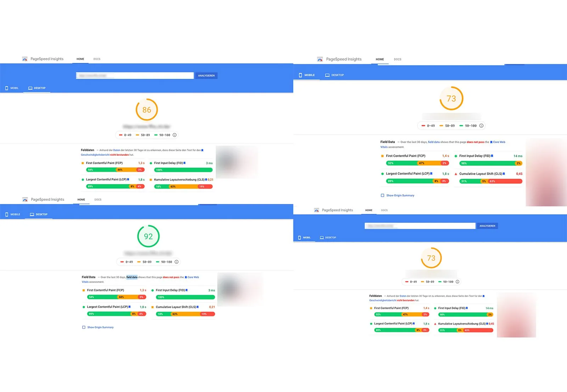The height and width of the screenshot is (392, 567).
Task: Click bookmark icon after Largest Contentful Paint in score 92 report
Action: click(129, 307)
